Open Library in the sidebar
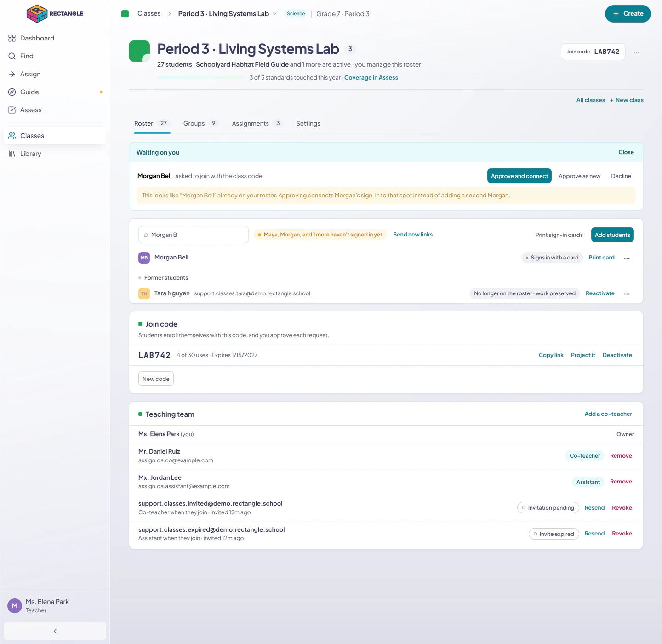662x644 pixels. click(x=55, y=154)
